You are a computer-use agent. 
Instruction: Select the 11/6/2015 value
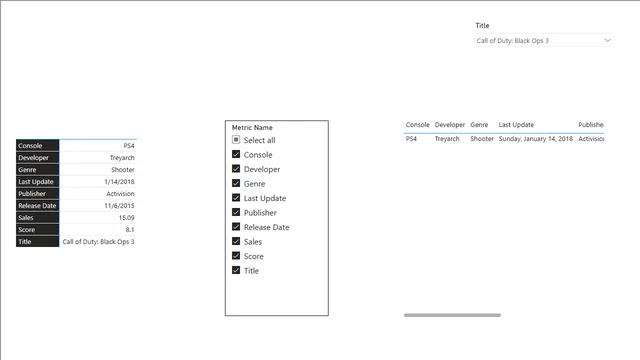pyautogui.click(x=119, y=206)
